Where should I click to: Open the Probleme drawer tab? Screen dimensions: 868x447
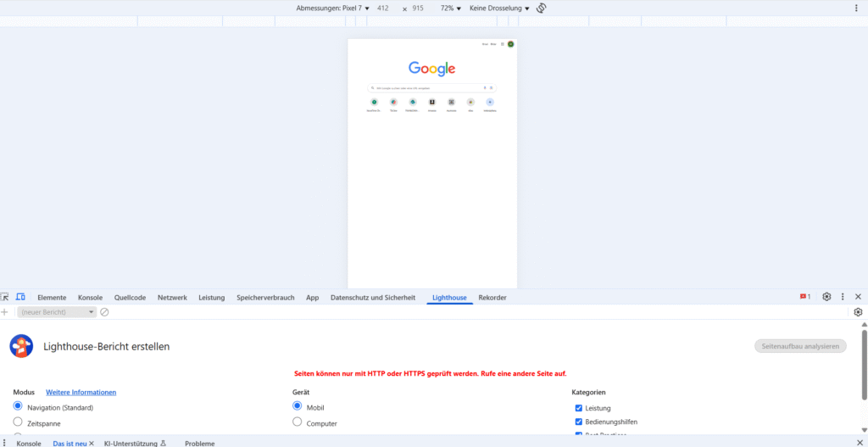pyautogui.click(x=200, y=443)
